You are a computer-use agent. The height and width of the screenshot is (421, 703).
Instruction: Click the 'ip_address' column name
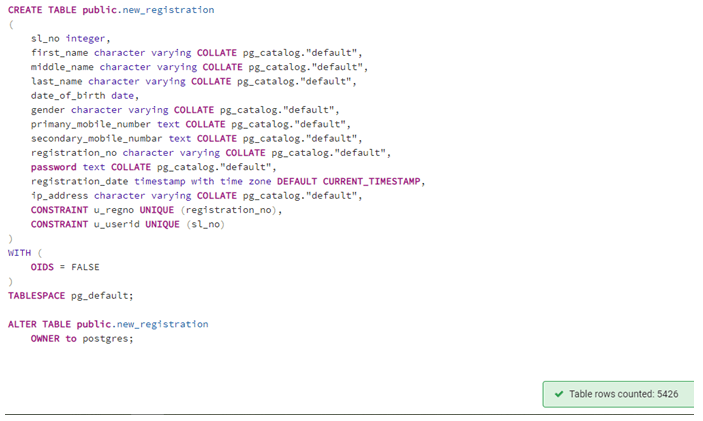point(60,196)
